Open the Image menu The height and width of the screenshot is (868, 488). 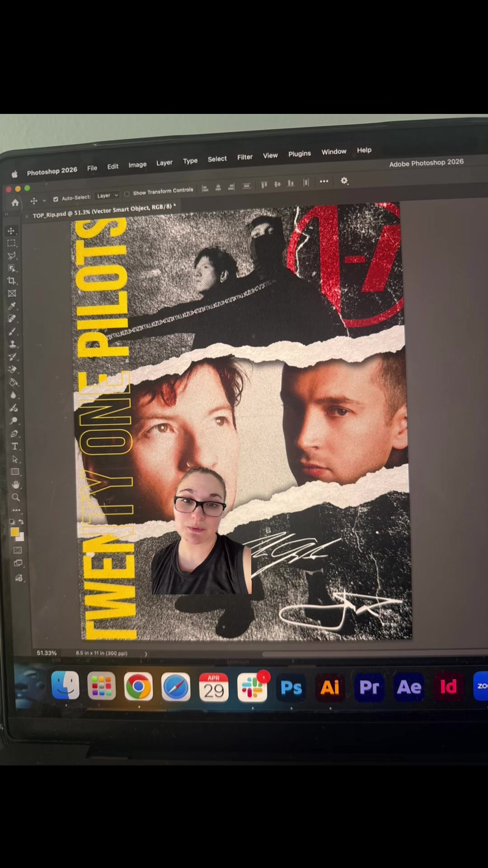point(137,165)
